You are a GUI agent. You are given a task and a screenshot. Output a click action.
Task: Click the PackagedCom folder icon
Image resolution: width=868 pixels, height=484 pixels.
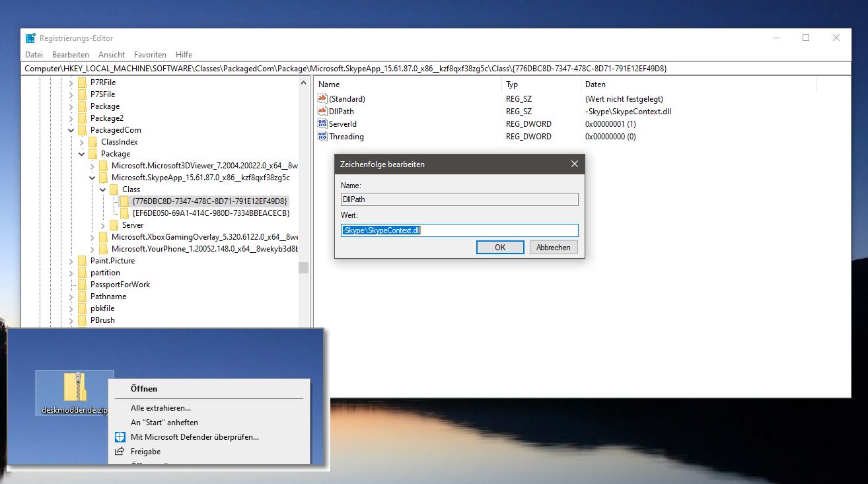tap(82, 130)
